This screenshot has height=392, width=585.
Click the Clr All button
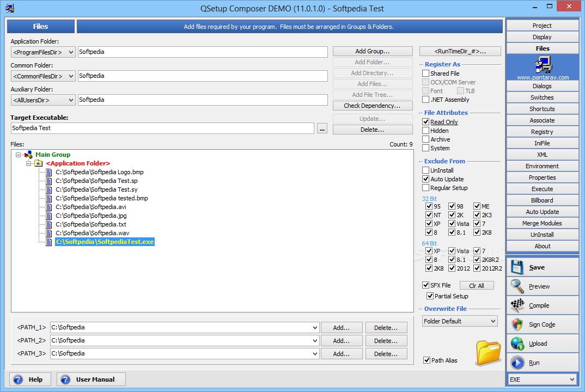(477, 285)
